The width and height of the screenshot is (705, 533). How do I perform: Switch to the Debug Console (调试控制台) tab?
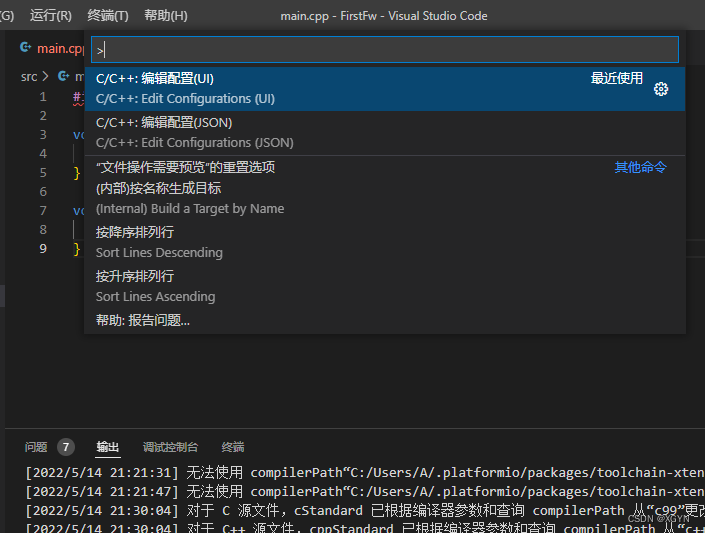(x=170, y=447)
